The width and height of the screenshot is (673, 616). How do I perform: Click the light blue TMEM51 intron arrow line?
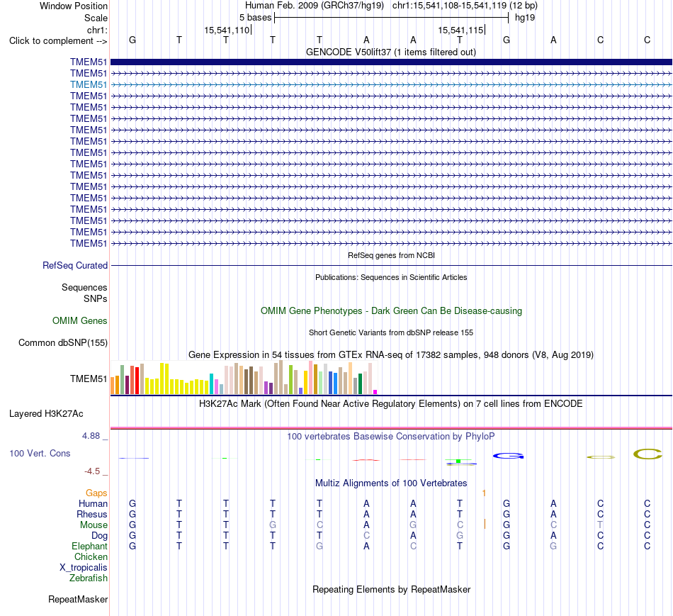[x=391, y=84]
